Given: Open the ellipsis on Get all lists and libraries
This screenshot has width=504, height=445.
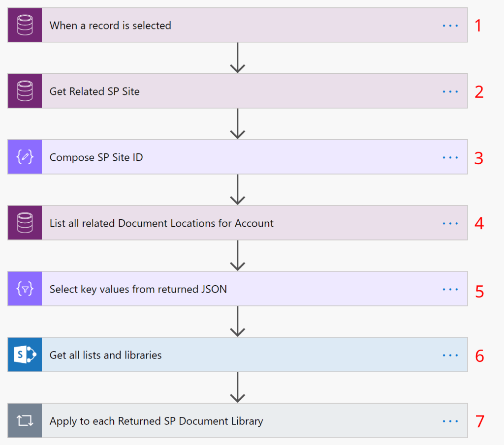Looking at the screenshot, I should [450, 355].
